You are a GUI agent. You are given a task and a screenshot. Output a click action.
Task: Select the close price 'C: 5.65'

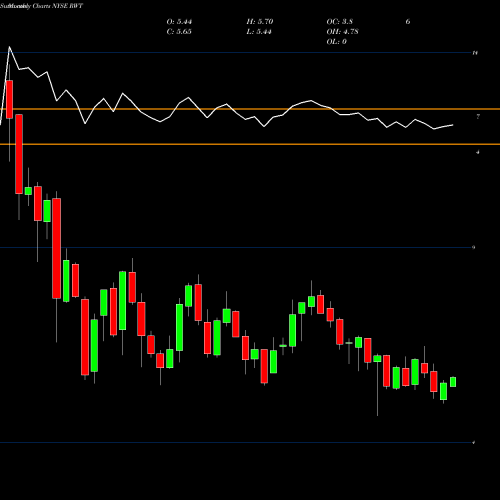(179, 32)
